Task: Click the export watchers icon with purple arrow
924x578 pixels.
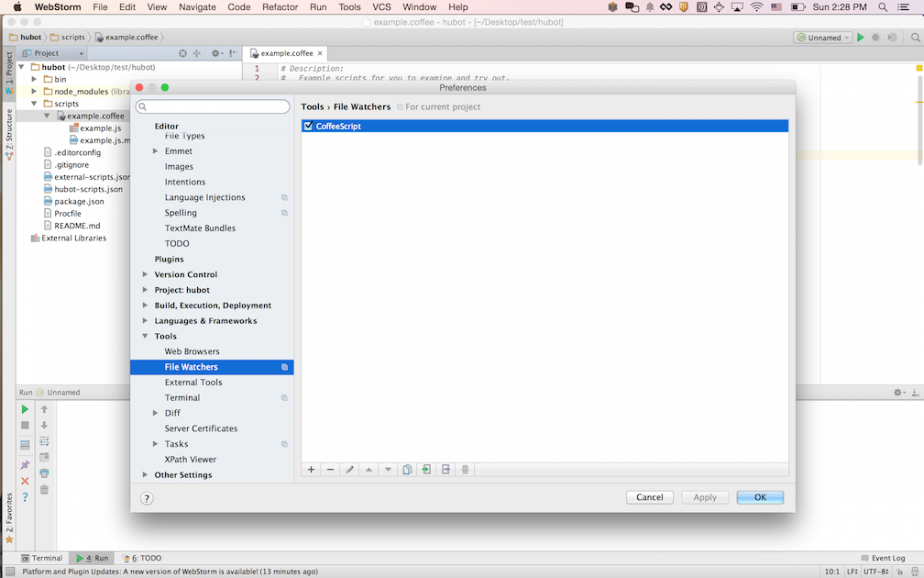Action: (x=445, y=470)
